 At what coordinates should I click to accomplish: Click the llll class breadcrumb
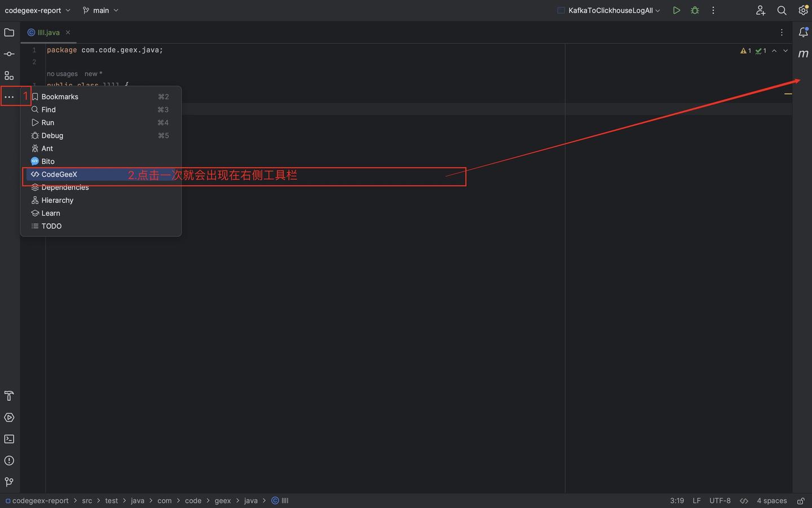(x=280, y=501)
